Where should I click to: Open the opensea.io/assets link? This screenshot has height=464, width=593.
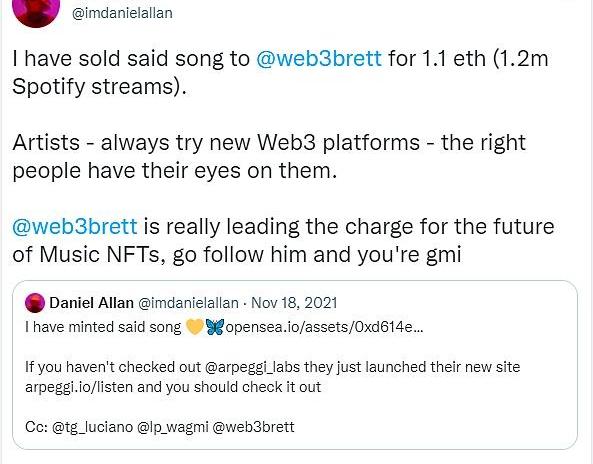click(x=324, y=327)
